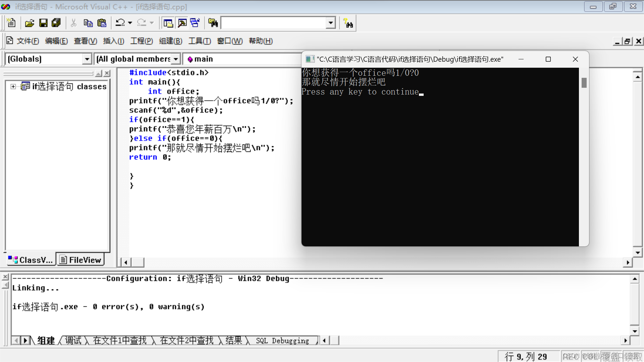Toggle the Workspace window icon
This screenshot has width=644, height=362.
168,23
